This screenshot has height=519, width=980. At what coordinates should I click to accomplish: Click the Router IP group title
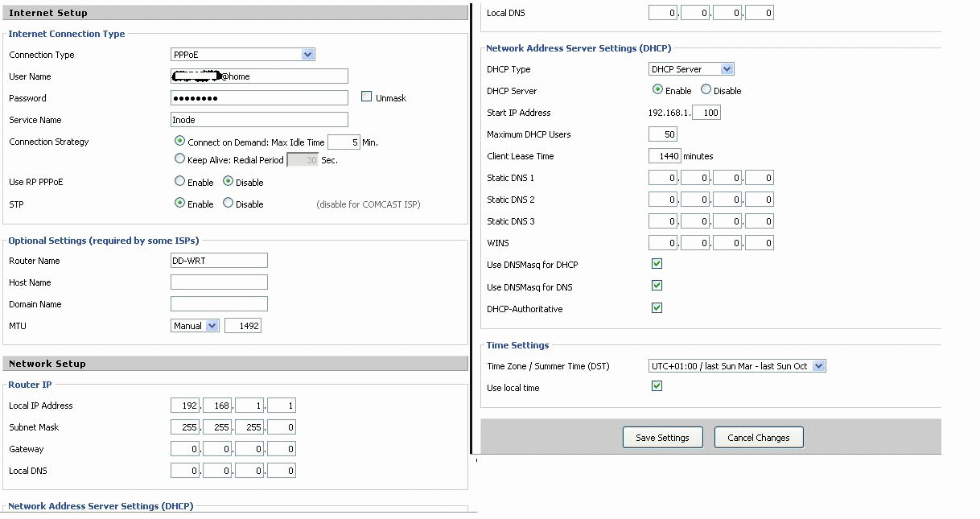(x=30, y=385)
